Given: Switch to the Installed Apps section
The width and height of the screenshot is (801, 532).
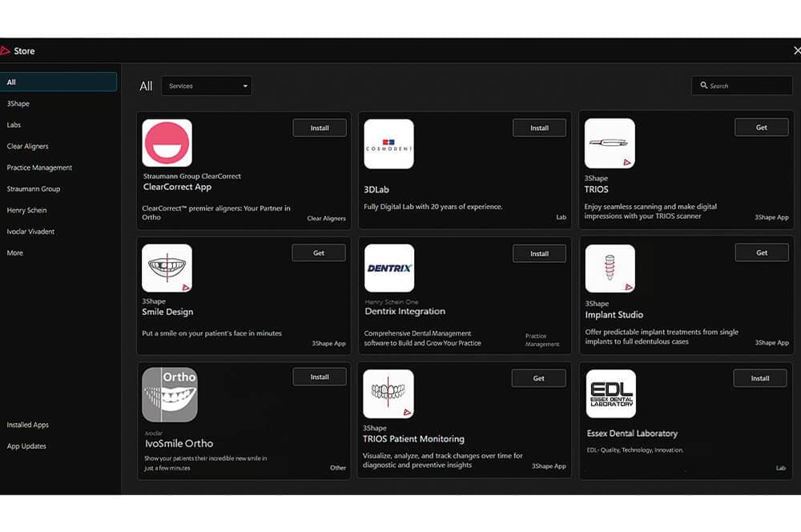Looking at the screenshot, I should coord(27,425).
